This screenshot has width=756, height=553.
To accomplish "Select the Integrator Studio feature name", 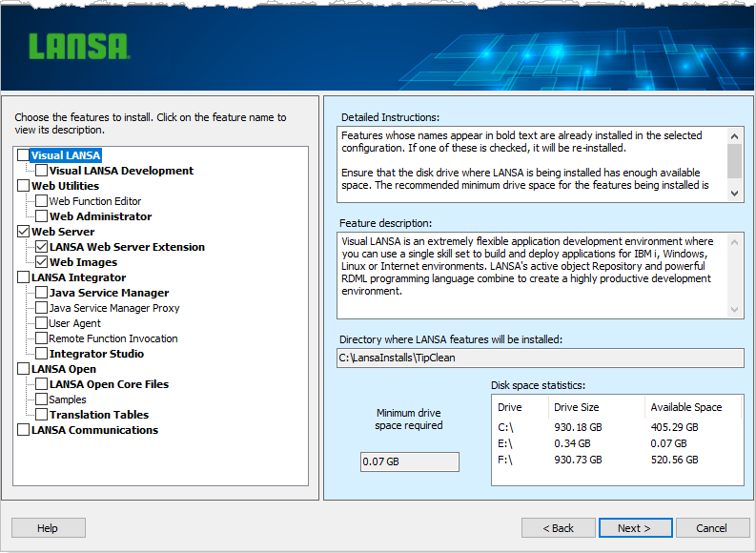I will (x=96, y=354).
